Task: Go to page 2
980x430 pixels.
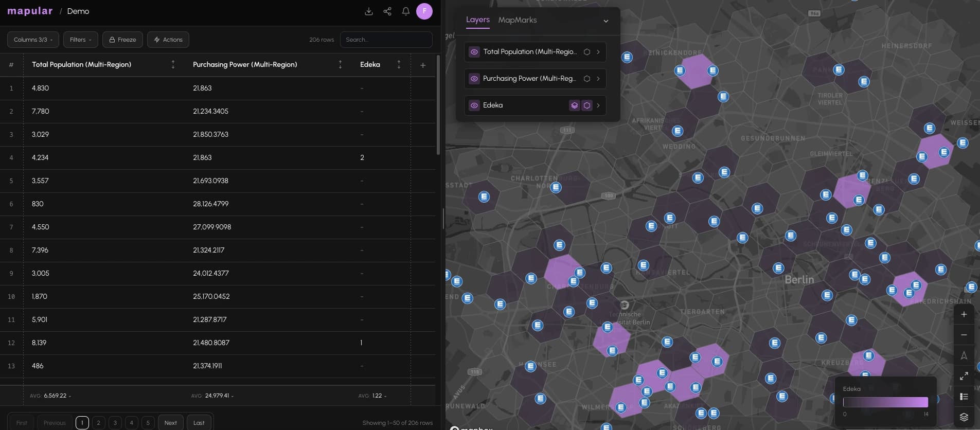Action: 98,423
